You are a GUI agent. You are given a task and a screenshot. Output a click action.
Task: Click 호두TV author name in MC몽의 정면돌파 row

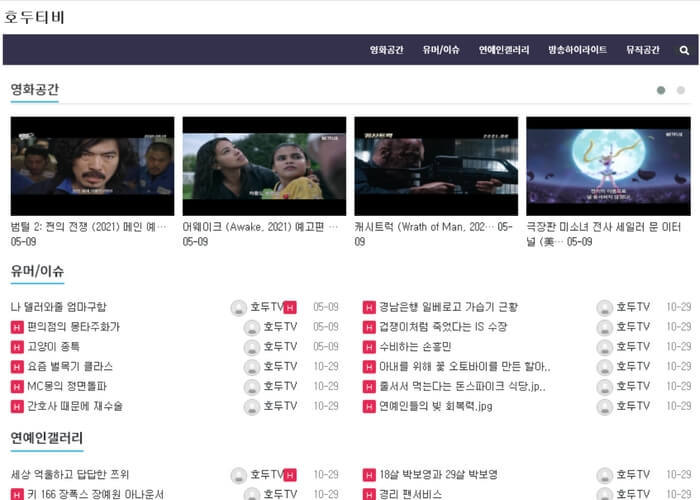click(280, 386)
